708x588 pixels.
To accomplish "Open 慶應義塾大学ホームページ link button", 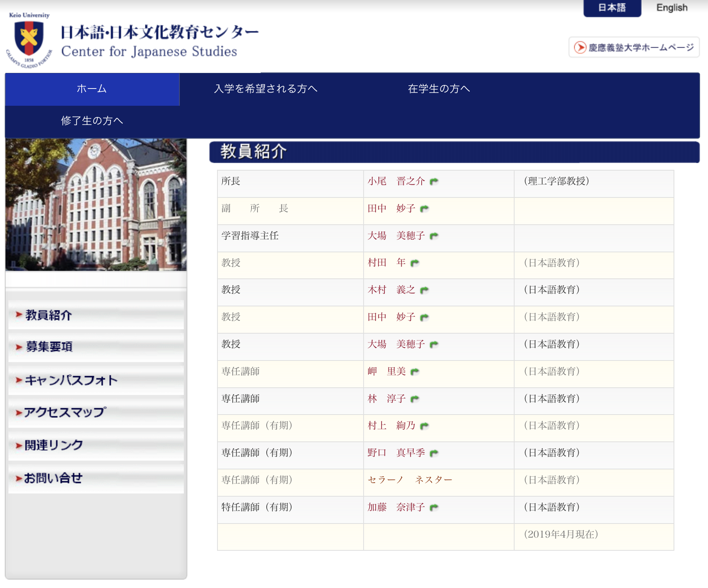I will 634,47.
